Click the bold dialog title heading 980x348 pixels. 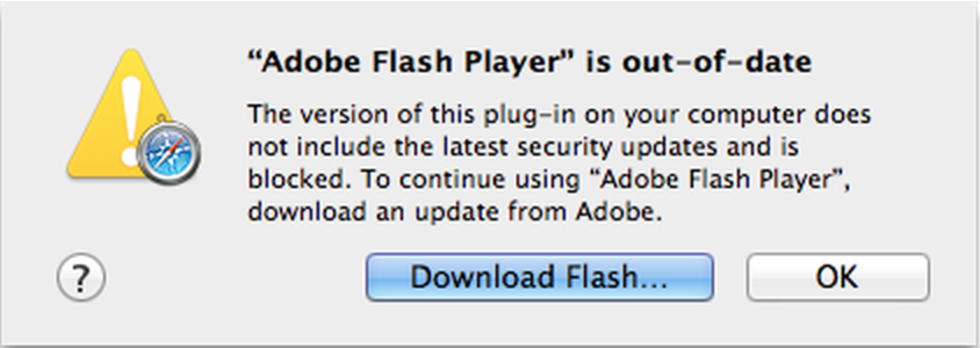coord(529,62)
